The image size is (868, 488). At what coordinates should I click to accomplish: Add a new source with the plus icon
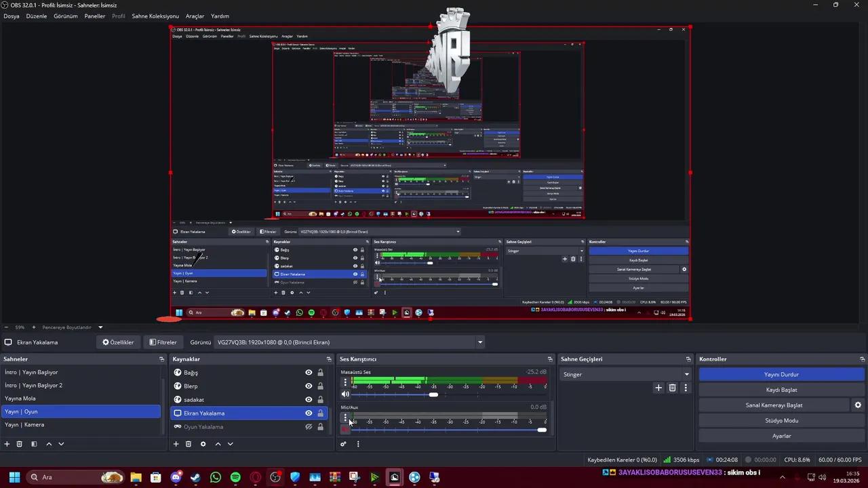tap(176, 443)
